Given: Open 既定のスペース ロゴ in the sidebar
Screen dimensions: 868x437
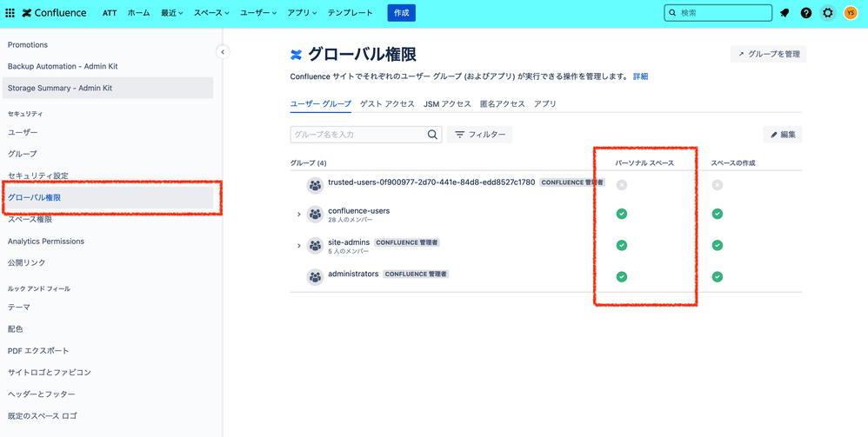Looking at the screenshot, I should pos(107,415).
